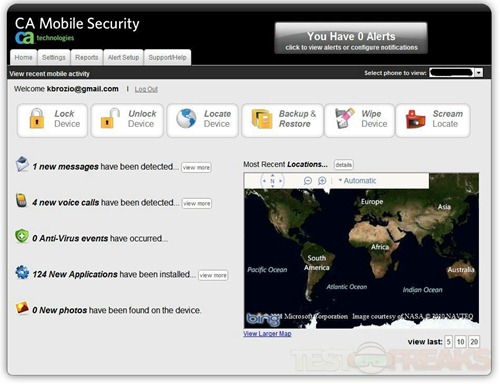Zoom in the map with plus icon
500x384 pixels.
(x=322, y=181)
